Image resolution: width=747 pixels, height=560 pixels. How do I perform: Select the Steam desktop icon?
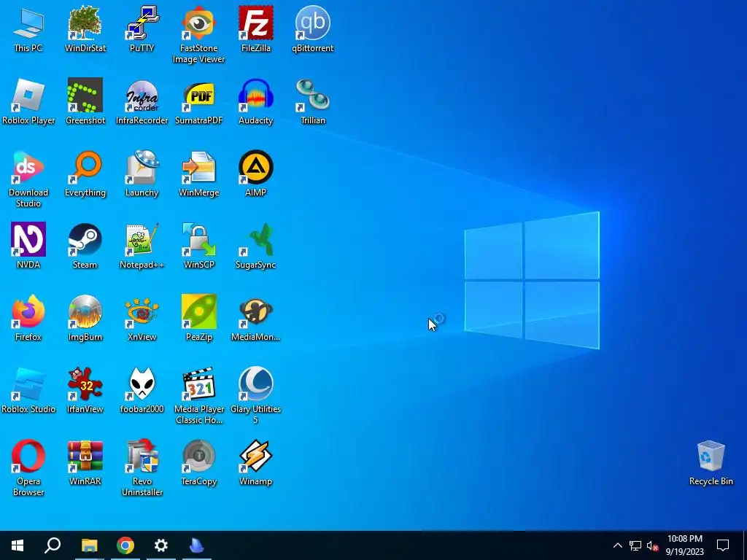[85, 246]
